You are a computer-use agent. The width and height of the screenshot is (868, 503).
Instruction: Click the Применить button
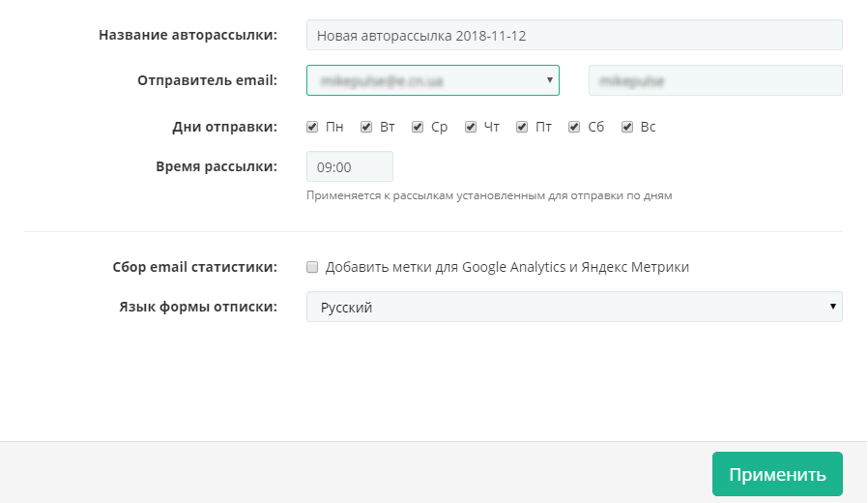tap(777, 474)
